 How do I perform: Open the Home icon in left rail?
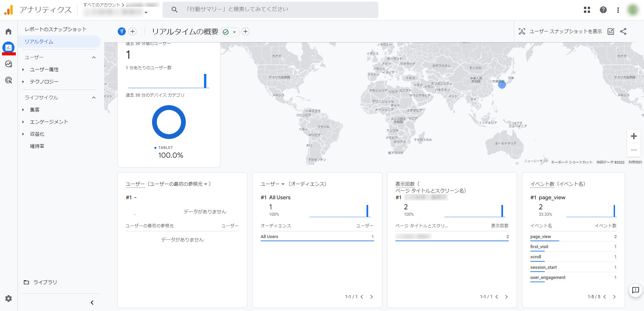coord(8,31)
